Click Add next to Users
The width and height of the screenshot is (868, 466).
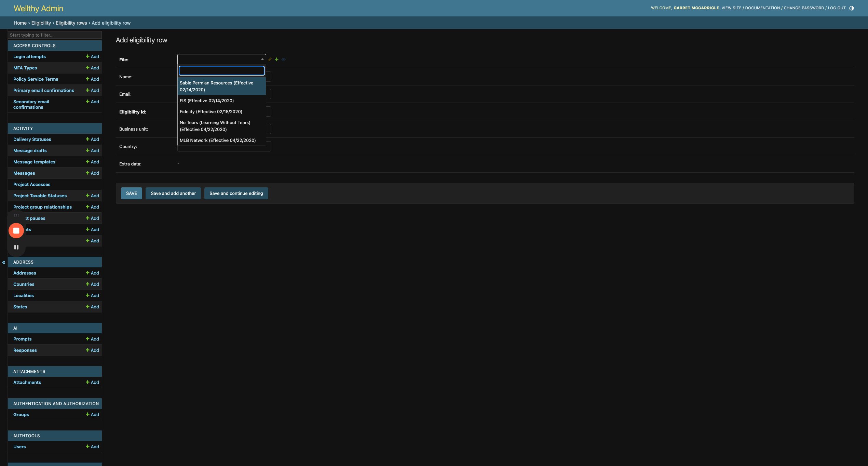click(92, 447)
